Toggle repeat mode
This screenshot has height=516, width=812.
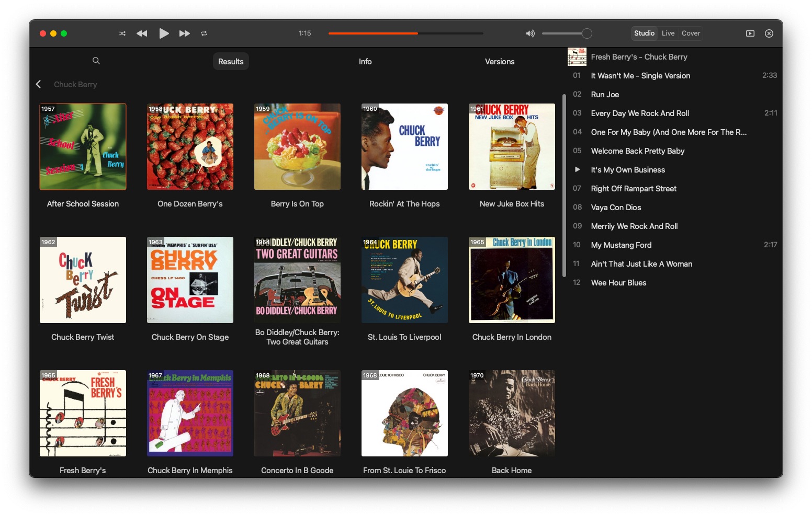point(204,33)
